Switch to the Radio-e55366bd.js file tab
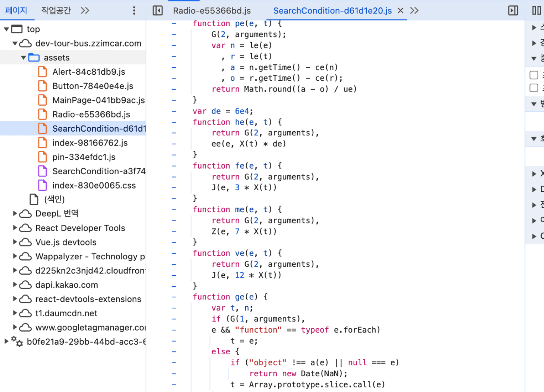The image size is (544, 392). click(x=212, y=11)
